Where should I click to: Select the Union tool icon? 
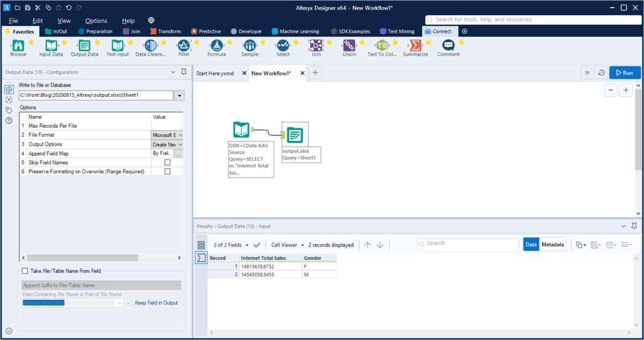tap(349, 46)
